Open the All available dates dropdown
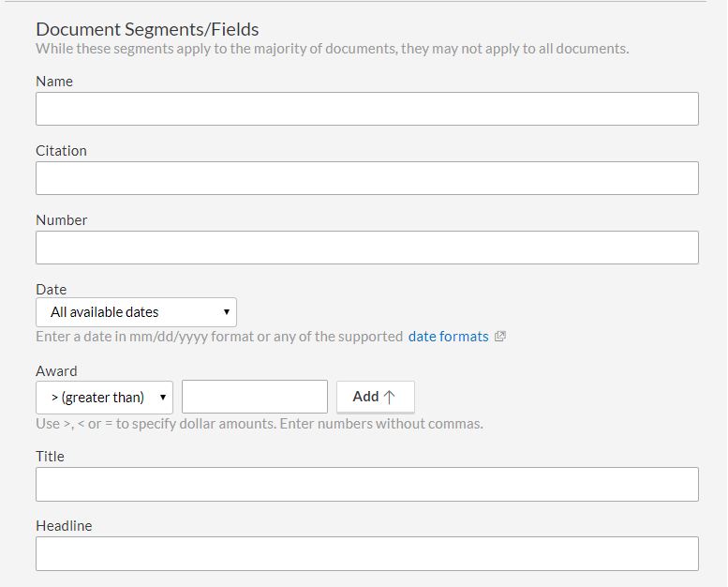Viewport: 728px width, 587px height. pos(136,312)
